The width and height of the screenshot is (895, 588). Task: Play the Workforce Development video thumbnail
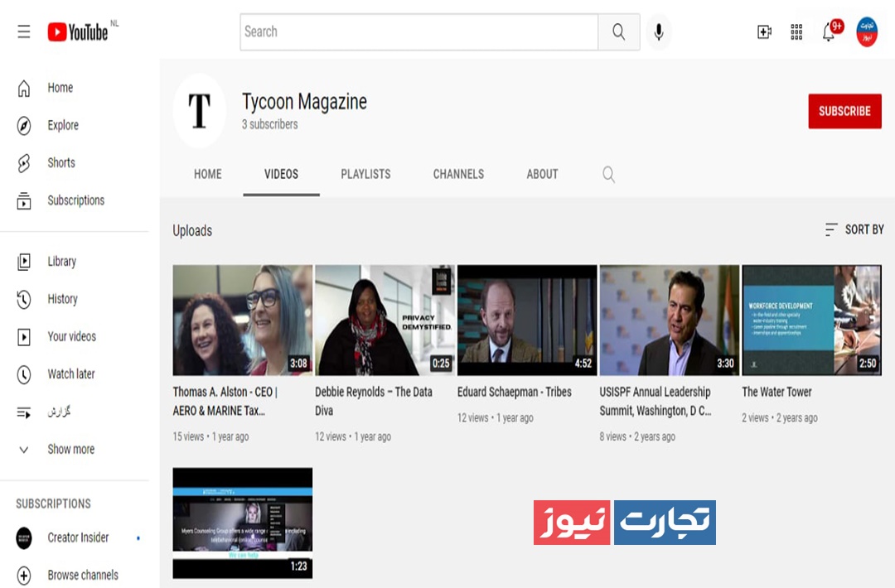[811, 320]
